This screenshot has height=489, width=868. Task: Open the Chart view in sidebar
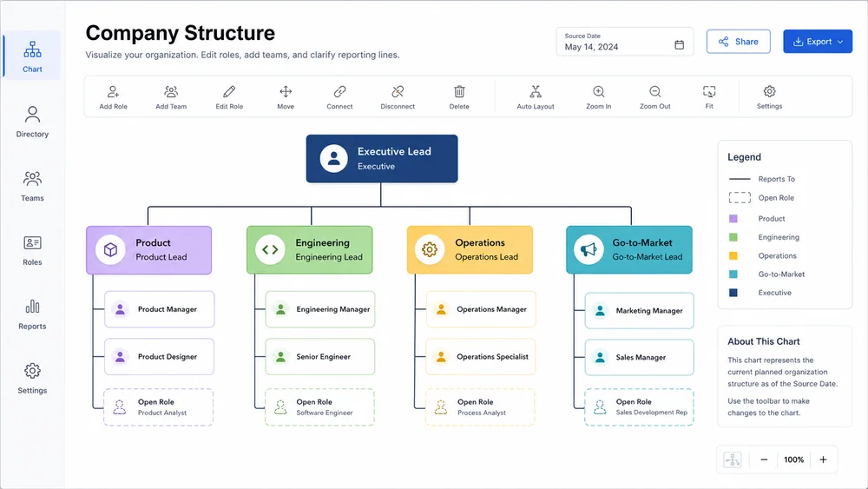coord(32,56)
